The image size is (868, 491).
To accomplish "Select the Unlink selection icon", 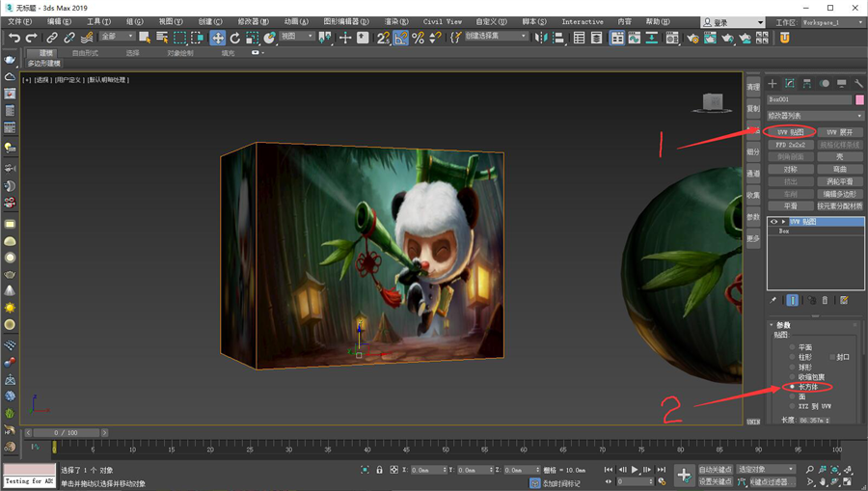I will pyautogui.click(x=69, y=38).
